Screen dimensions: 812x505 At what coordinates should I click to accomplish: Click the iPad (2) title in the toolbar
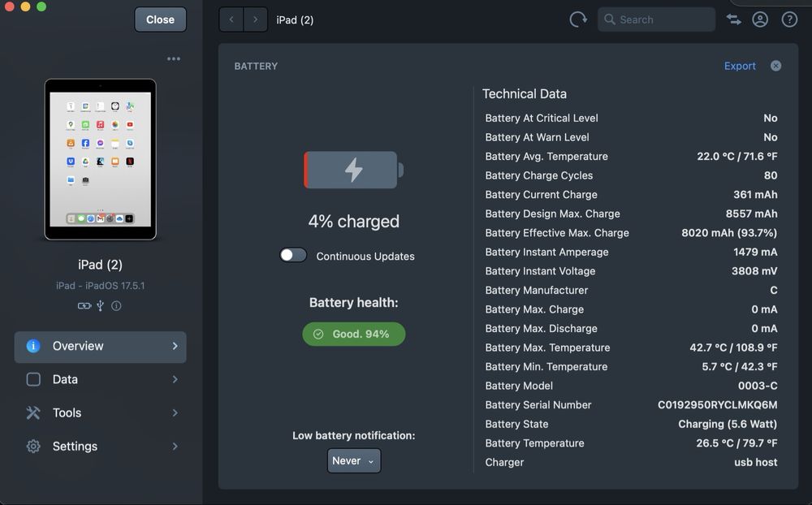pyautogui.click(x=295, y=19)
